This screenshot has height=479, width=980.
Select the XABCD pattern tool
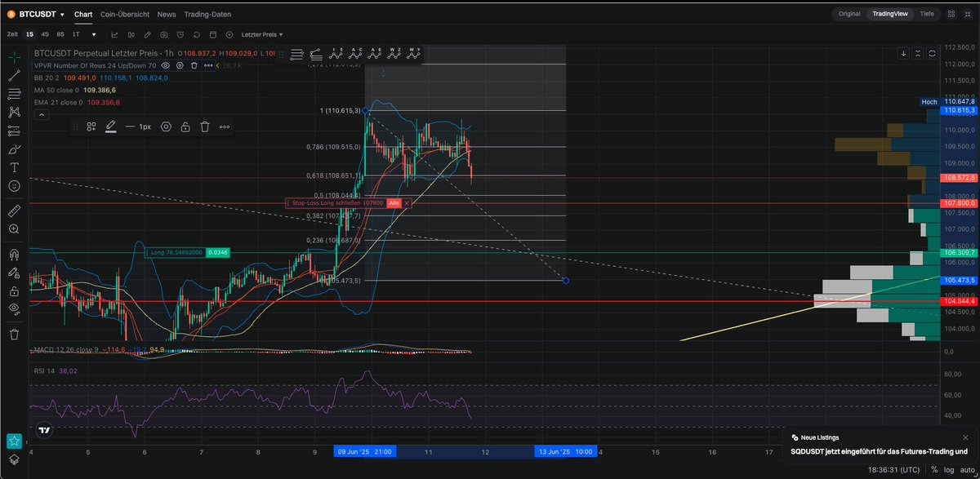13,110
